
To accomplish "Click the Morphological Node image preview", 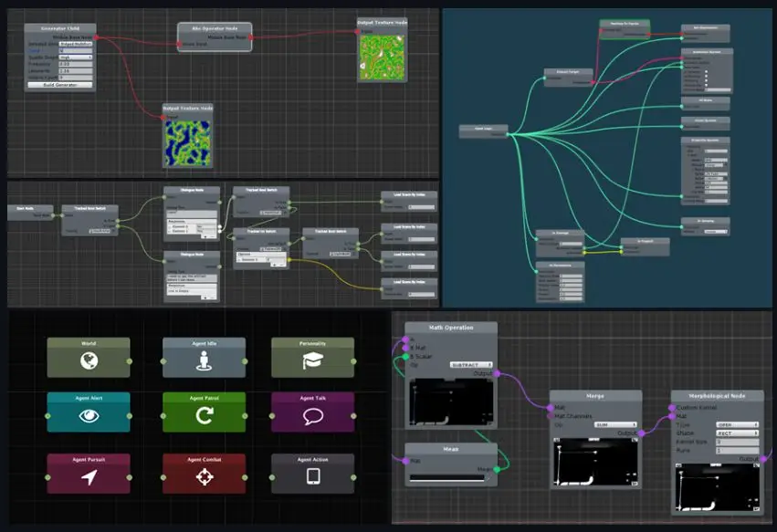I will [717, 488].
